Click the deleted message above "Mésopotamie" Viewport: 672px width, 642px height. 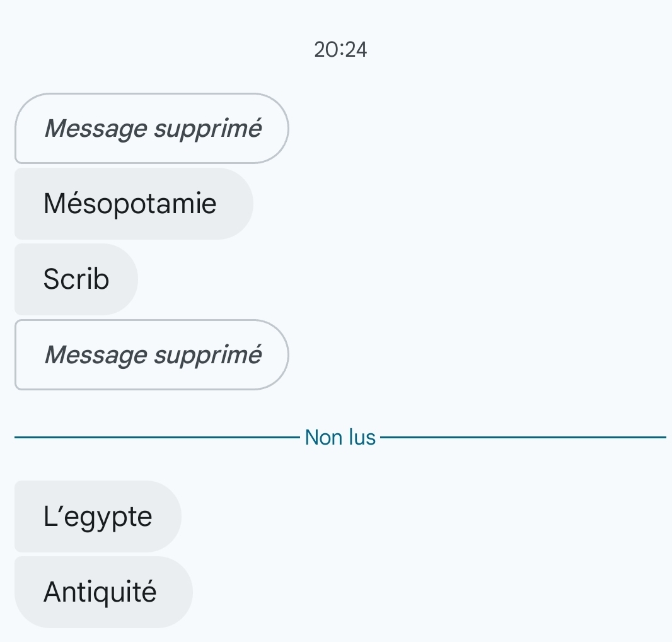click(x=151, y=129)
